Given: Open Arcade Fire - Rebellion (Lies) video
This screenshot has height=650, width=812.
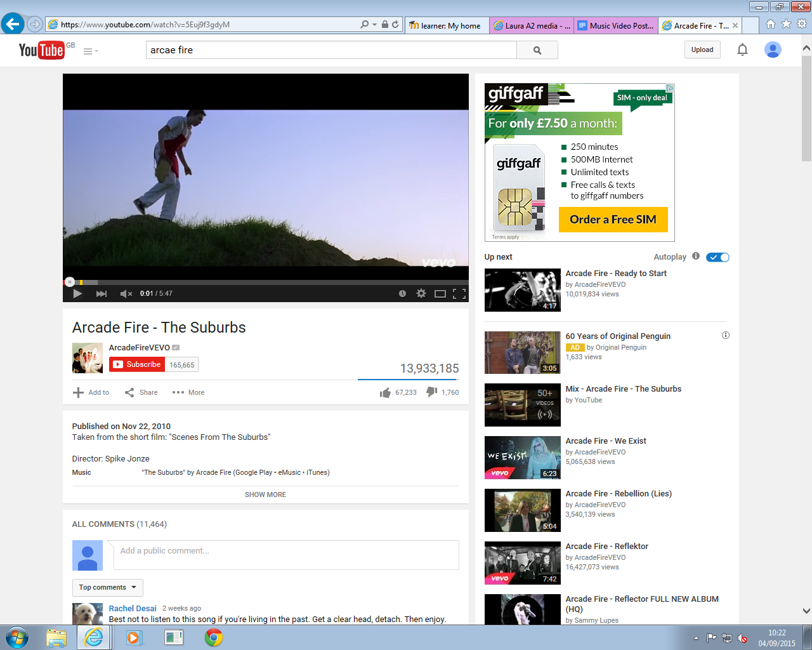Looking at the screenshot, I should point(619,494).
